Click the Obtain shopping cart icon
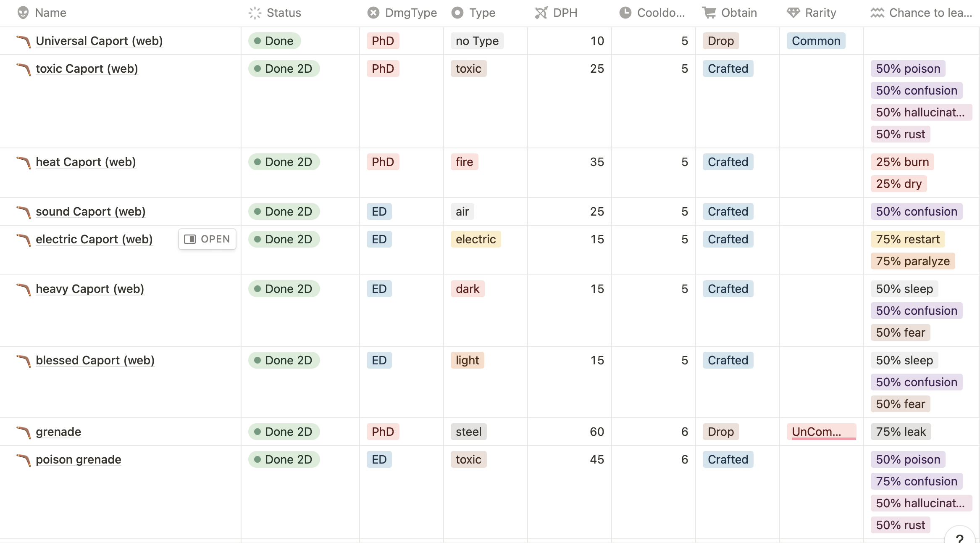 (709, 13)
